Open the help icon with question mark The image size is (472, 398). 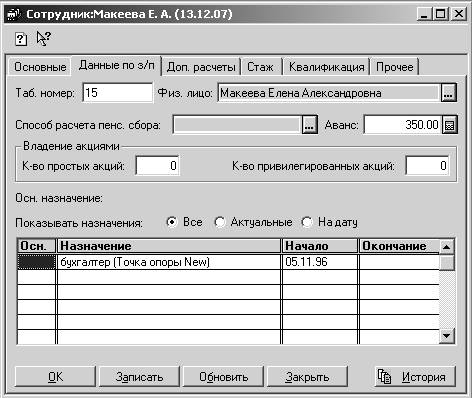(x=21, y=39)
